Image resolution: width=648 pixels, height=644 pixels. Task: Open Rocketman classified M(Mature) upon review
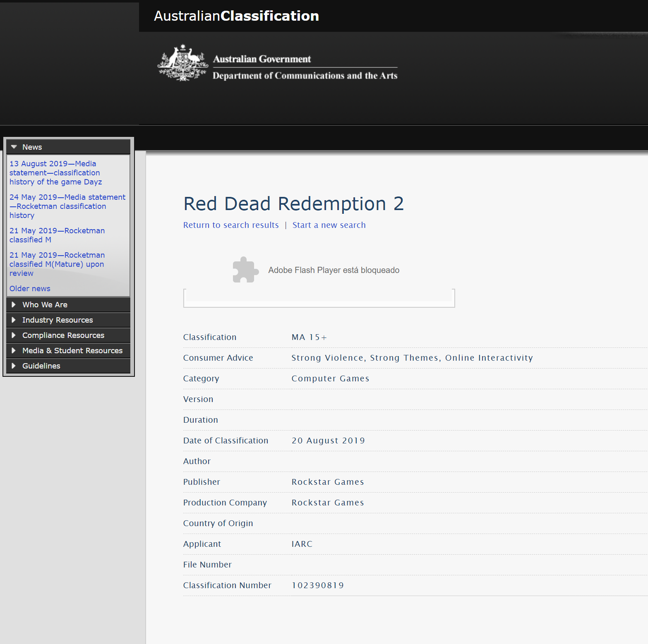pyautogui.click(x=57, y=264)
